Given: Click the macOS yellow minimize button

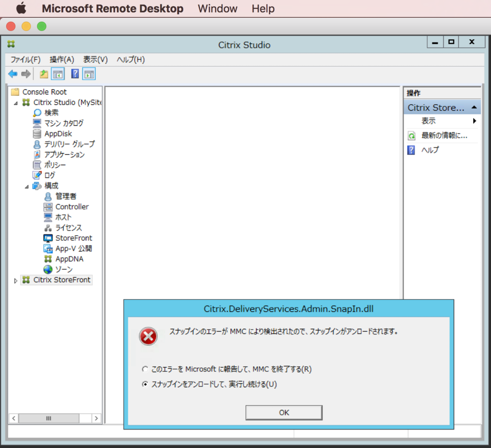Looking at the screenshot, I should pos(26,26).
